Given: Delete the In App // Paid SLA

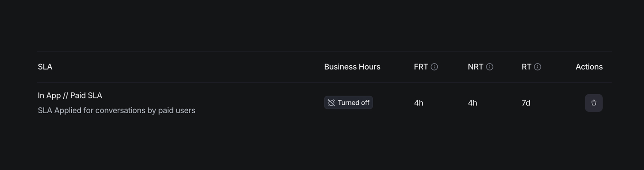Looking at the screenshot, I should coord(593,103).
